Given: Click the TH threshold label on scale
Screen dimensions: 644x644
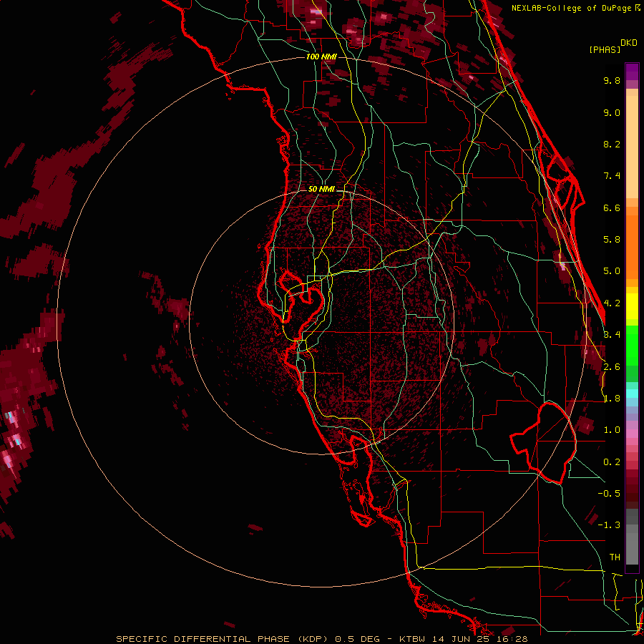Looking at the screenshot, I should [x=615, y=557].
